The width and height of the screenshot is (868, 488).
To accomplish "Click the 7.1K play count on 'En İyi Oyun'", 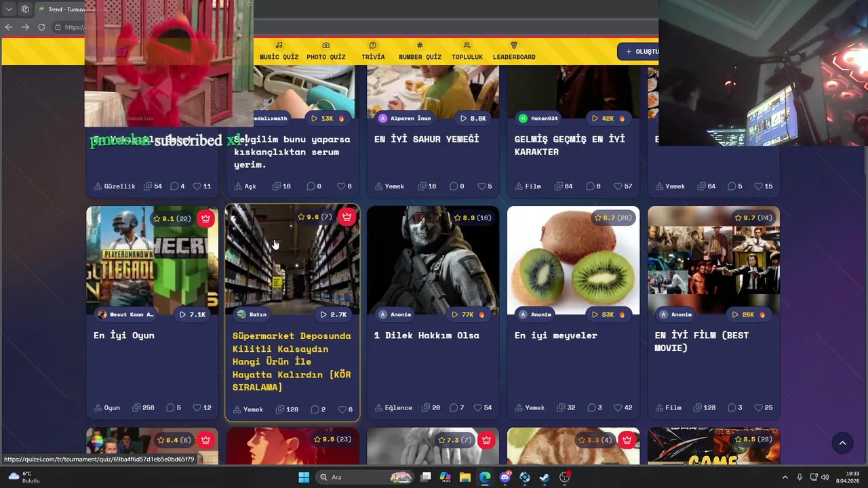I will tap(193, 314).
